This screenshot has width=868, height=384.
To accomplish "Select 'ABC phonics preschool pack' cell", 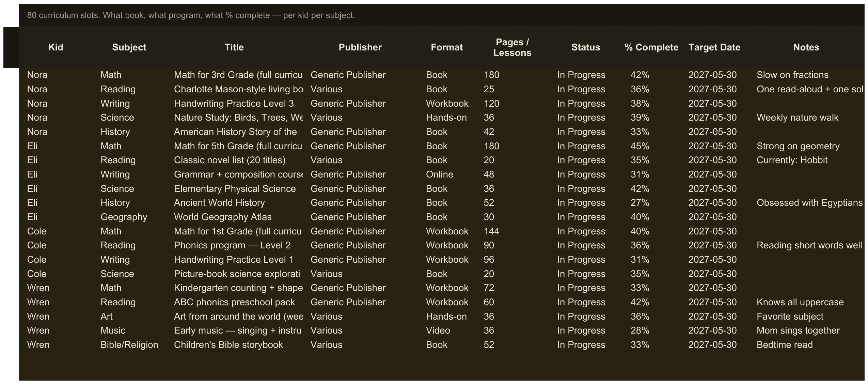I will 234,302.
